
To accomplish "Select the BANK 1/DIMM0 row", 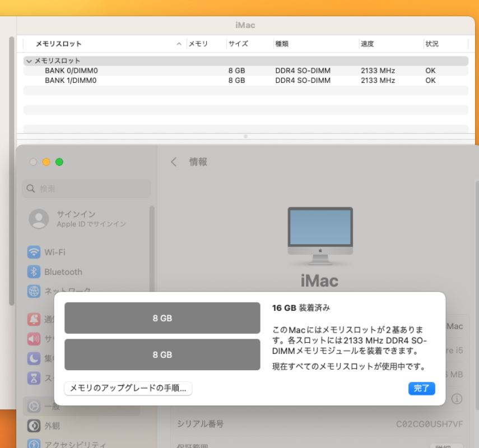I will point(245,80).
